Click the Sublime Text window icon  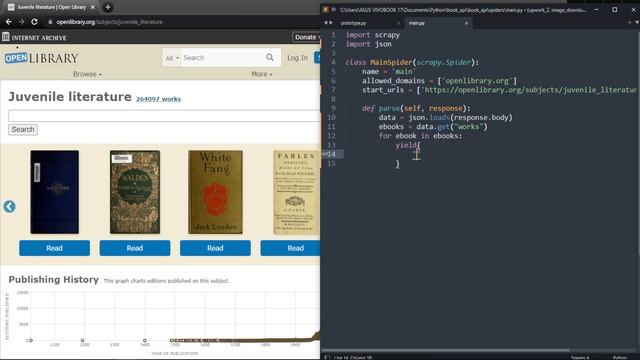(326, 9)
